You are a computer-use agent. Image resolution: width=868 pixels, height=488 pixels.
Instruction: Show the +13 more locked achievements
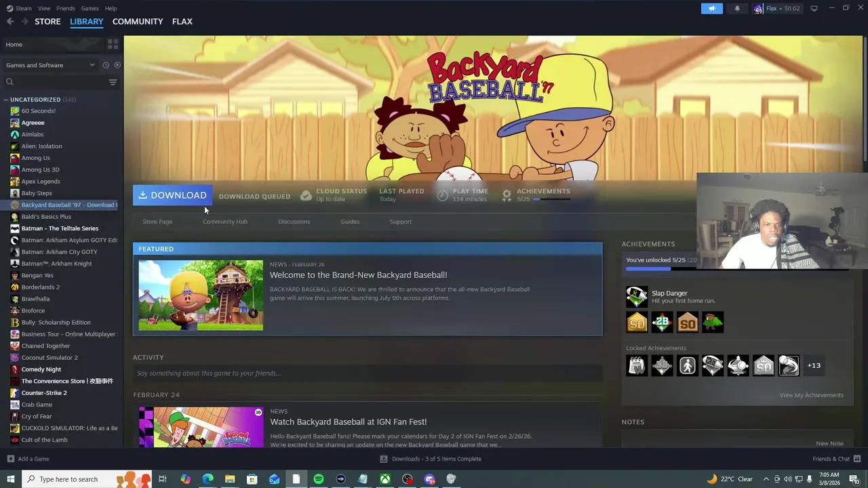[x=814, y=365]
